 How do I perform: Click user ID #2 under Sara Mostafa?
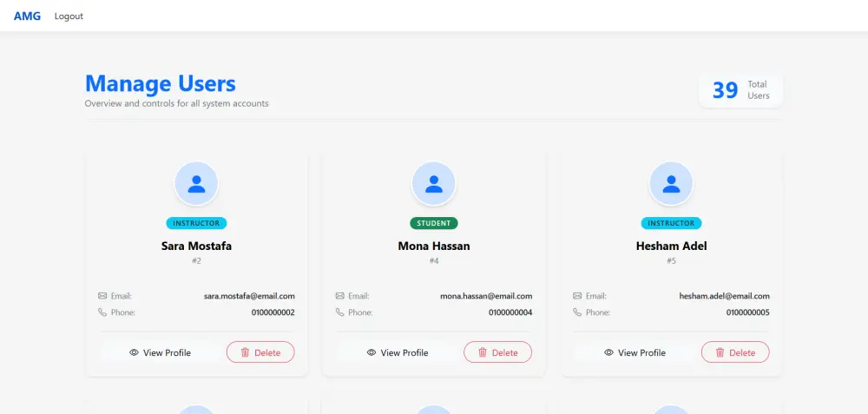196,260
